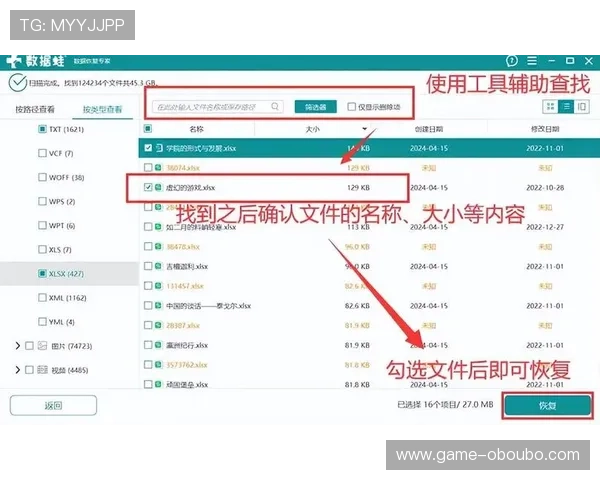Tick the WOFF (38) checkbox

[x=42, y=177]
